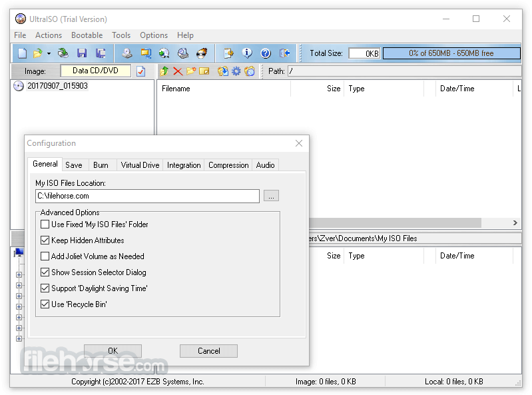This screenshot has height=395, width=532.
Task: Click the horizontal scrollbar right arrow
Action: 515,222
